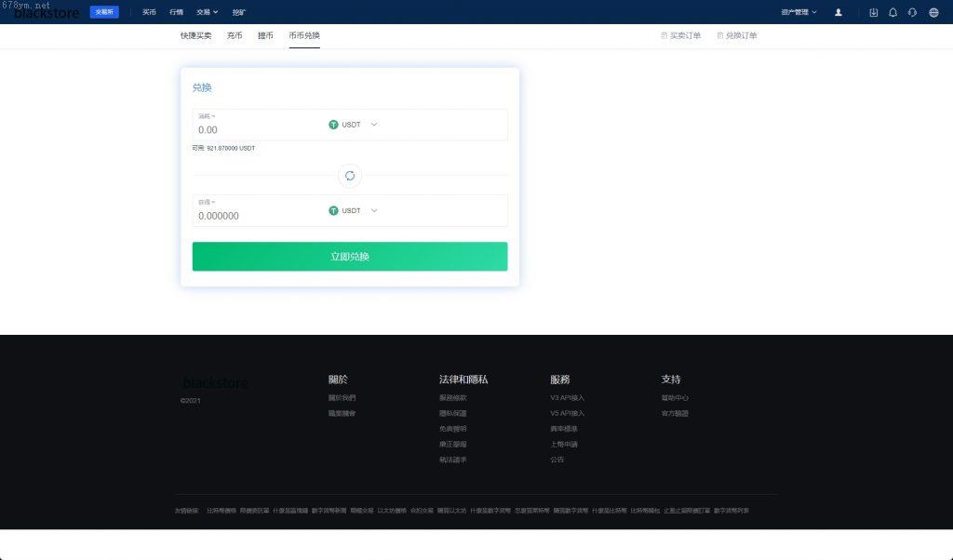This screenshot has height=560, width=953.
Task: Open 購買數字貨幣 friendly link
Action: pyautogui.click(x=570, y=511)
